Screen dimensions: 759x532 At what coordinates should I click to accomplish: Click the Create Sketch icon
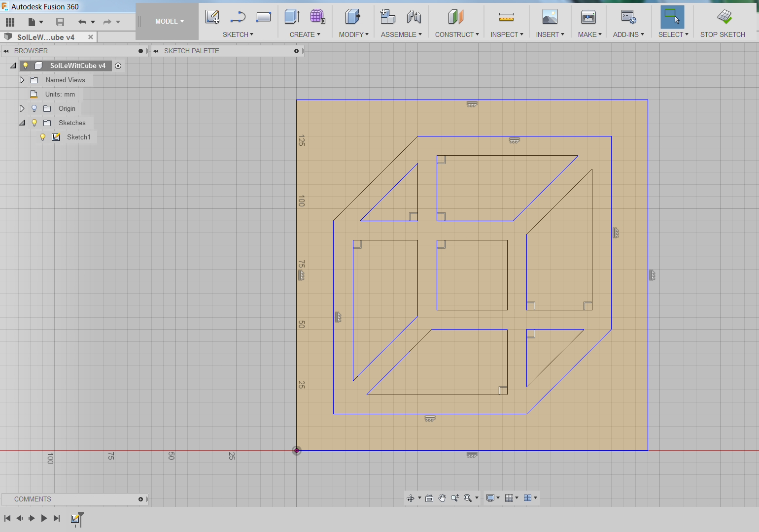click(x=212, y=17)
